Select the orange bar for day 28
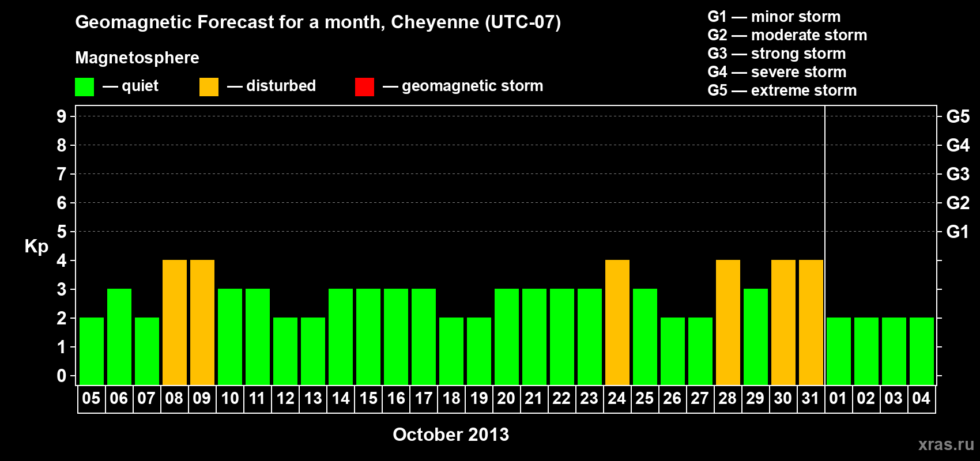Screen dimensions: 980x461 (x=728, y=322)
